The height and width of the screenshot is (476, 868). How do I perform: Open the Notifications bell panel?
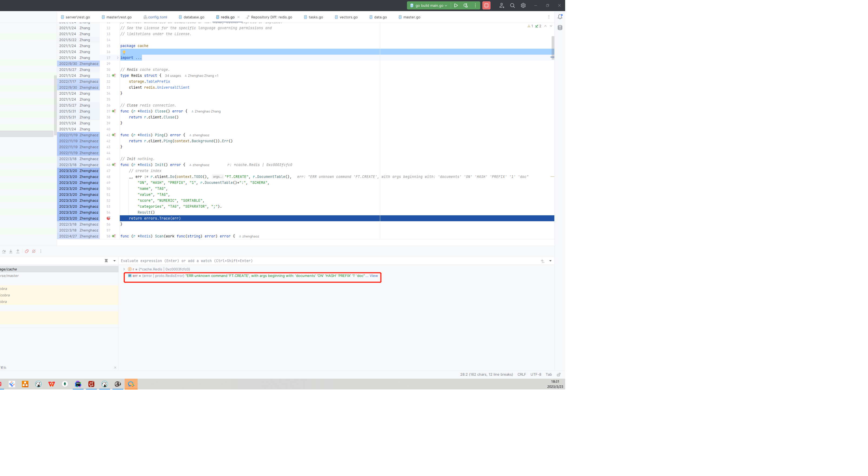click(x=560, y=16)
